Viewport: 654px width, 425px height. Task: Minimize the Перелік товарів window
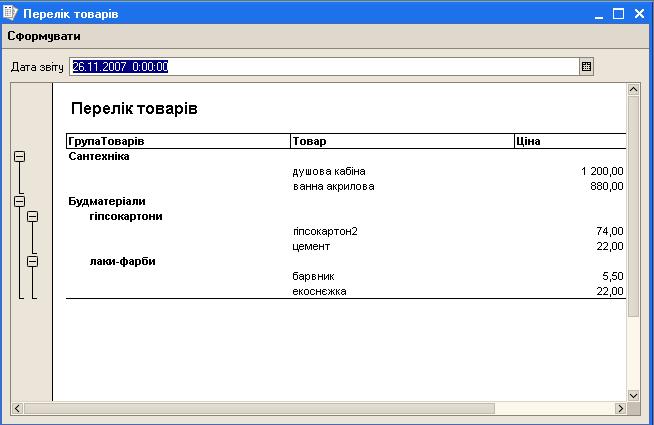click(x=599, y=14)
